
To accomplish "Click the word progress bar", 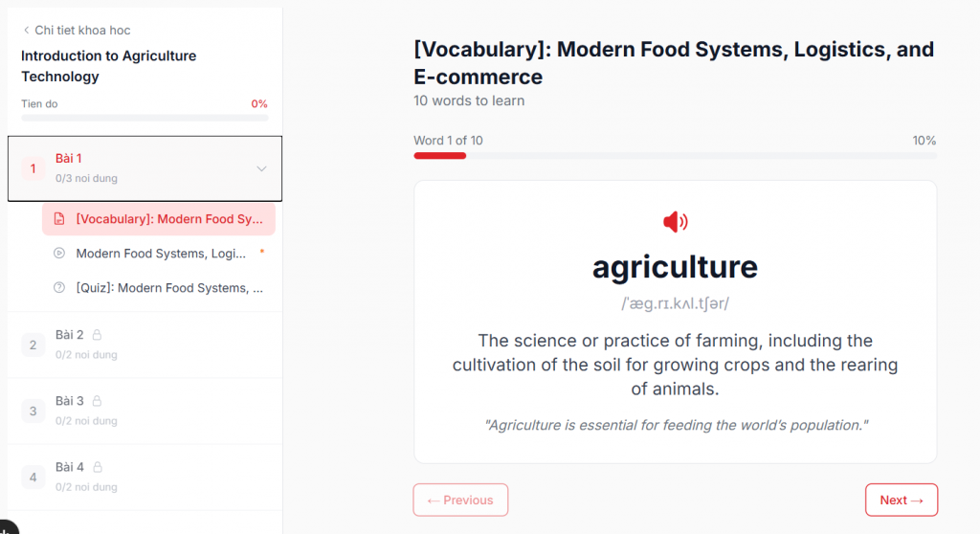I will pyautogui.click(x=675, y=155).
